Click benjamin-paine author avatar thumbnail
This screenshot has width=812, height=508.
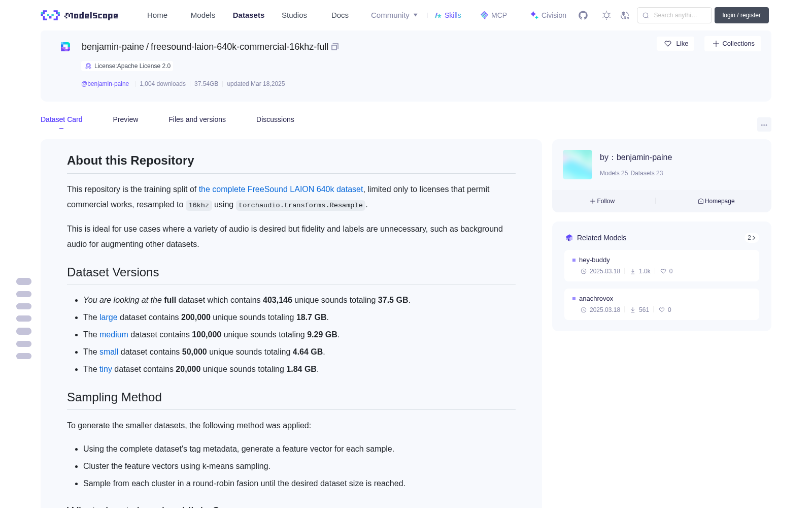[x=578, y=165]
